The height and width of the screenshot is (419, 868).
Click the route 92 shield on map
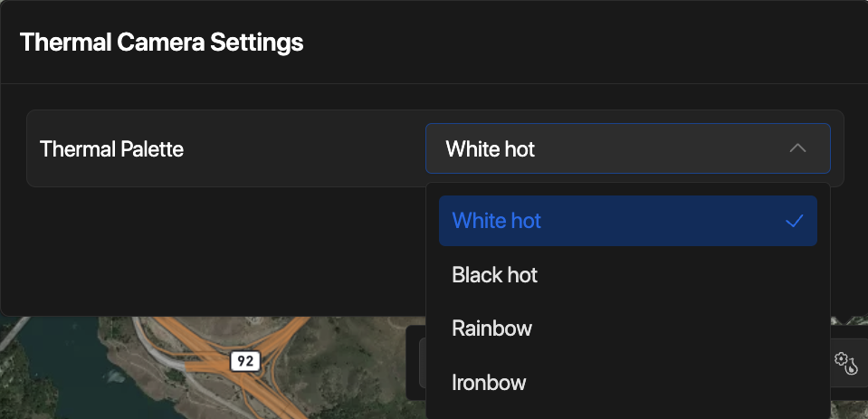tap(244, 361)
